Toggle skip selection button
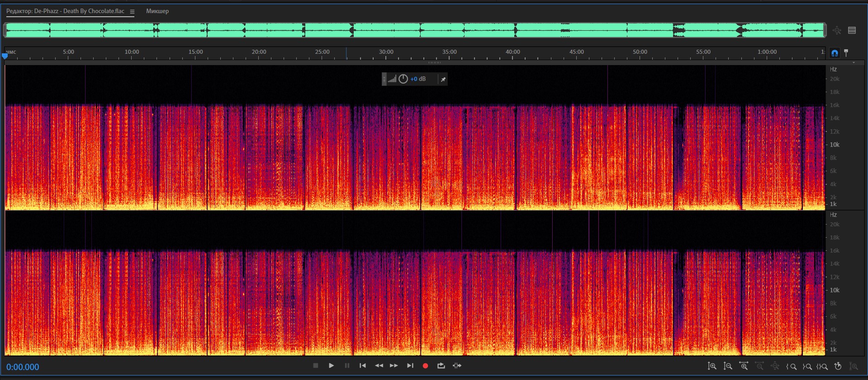This screenshot has width=868, height=380. (x=457, y=366)
